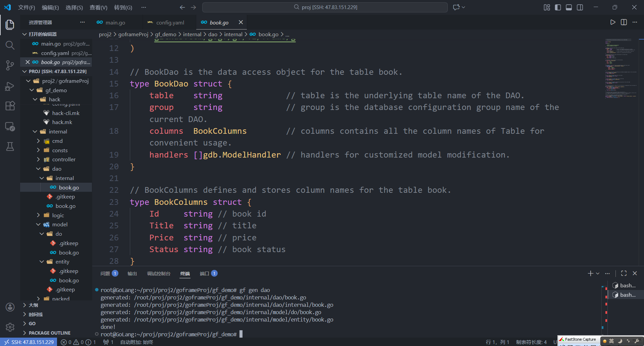Open Source Control view

(10, 65)
